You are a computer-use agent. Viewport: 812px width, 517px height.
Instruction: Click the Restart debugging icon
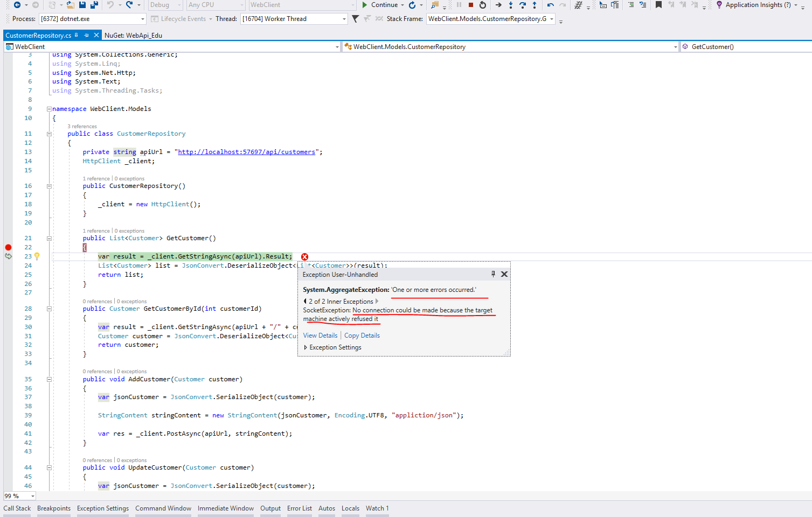(x=483, y=5)
